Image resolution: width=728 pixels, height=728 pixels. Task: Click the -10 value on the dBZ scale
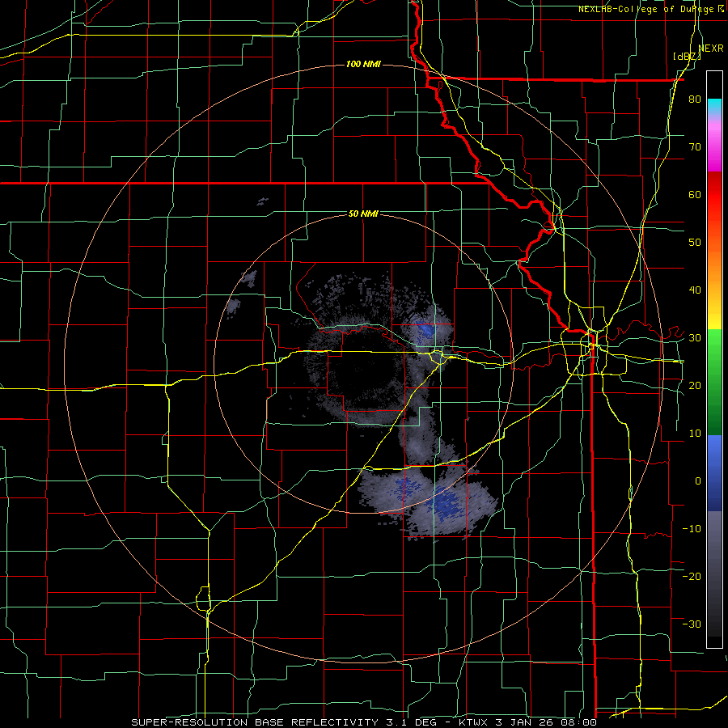click(x=692, y=528)
